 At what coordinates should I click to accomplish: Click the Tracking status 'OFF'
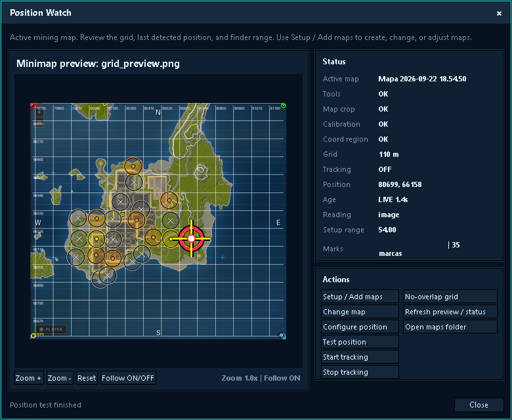[385, 169]
